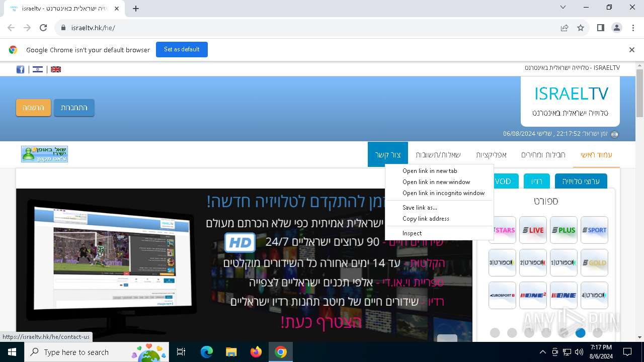
Task: Reload the current page
Action: [43, 28]
